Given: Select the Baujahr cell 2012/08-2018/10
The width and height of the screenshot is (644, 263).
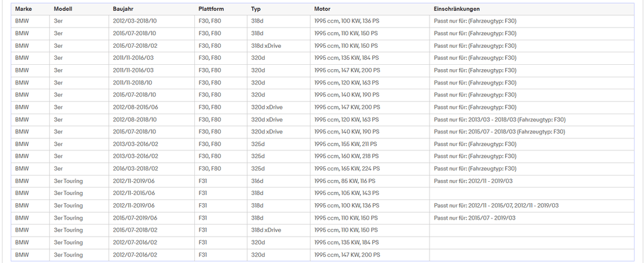Looking at the screenshot, I should coord(135,120).
